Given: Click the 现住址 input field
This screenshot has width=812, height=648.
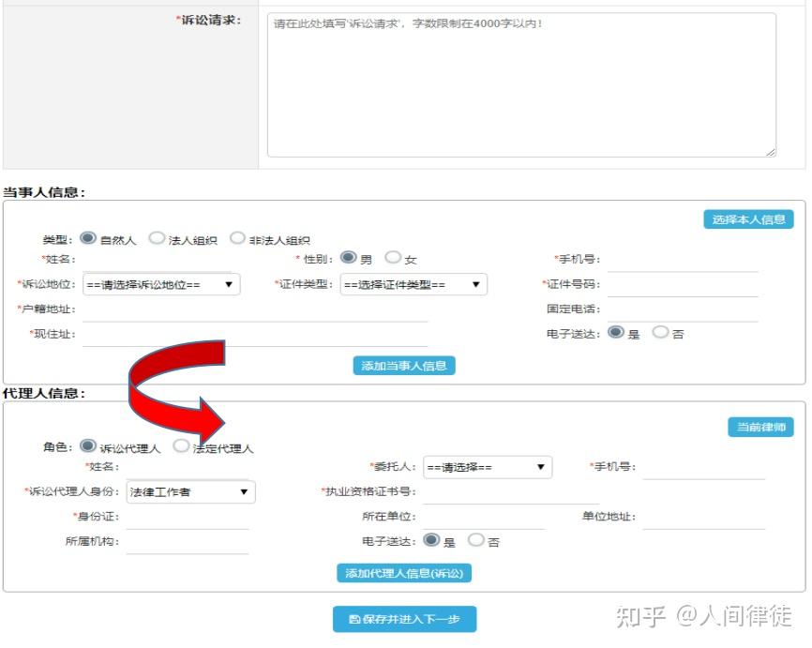Looking at the screenshot, I should coord(255,335).
